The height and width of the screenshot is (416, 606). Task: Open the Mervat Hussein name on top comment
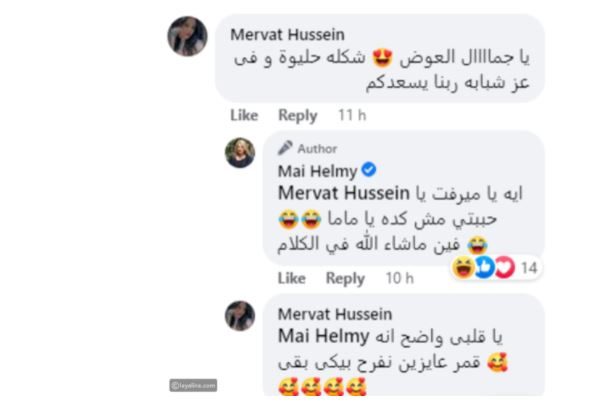click(287, 35)
